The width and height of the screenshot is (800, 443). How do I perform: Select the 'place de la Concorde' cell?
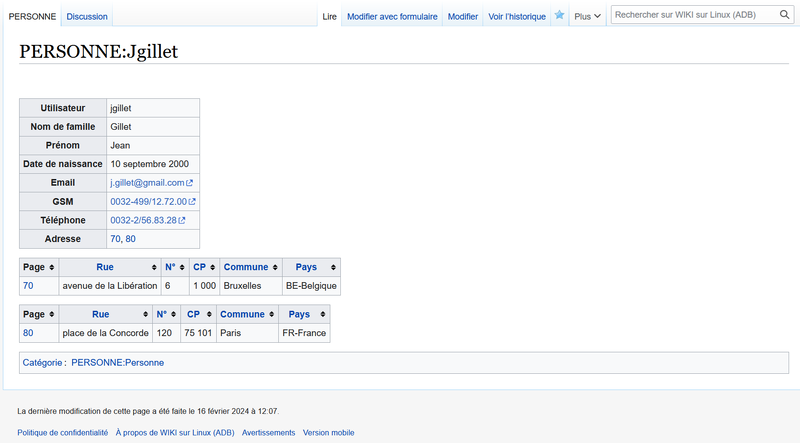pyautogui.click(x=106, y=333)
